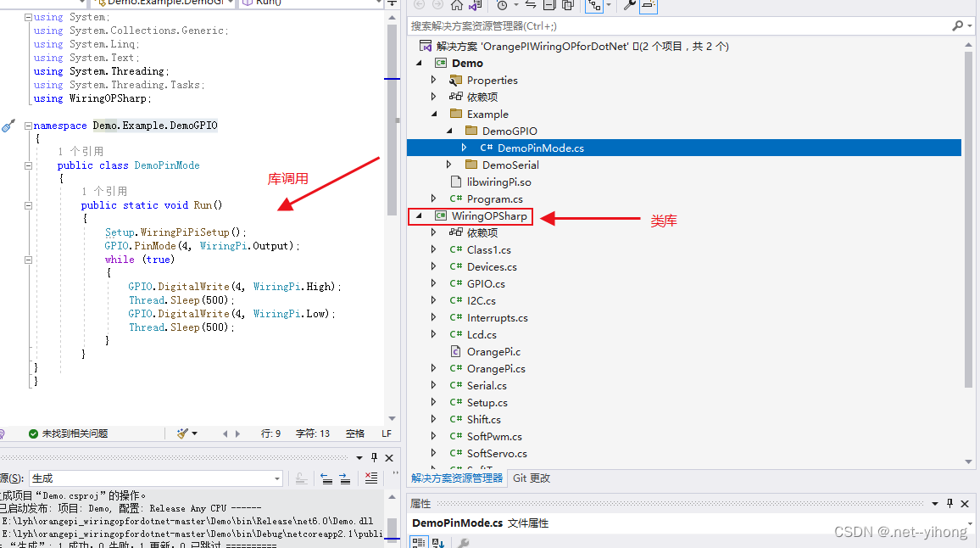Collapse all nodes in Solution Explorer
Image resolution: width=980 pixels, height=548 pixels.
click(549, 5)
